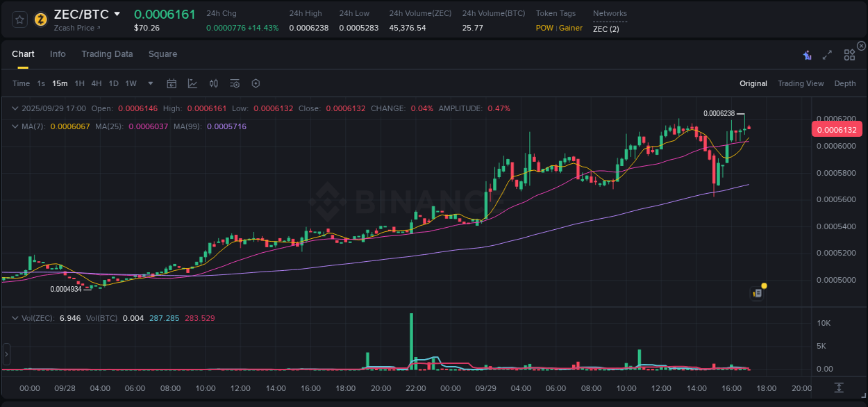Select the line chart type icon

coord(193,83)
